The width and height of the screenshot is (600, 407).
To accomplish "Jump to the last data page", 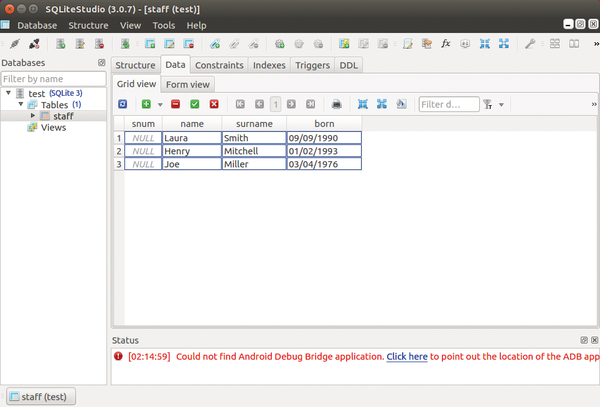I will [311, 104].
